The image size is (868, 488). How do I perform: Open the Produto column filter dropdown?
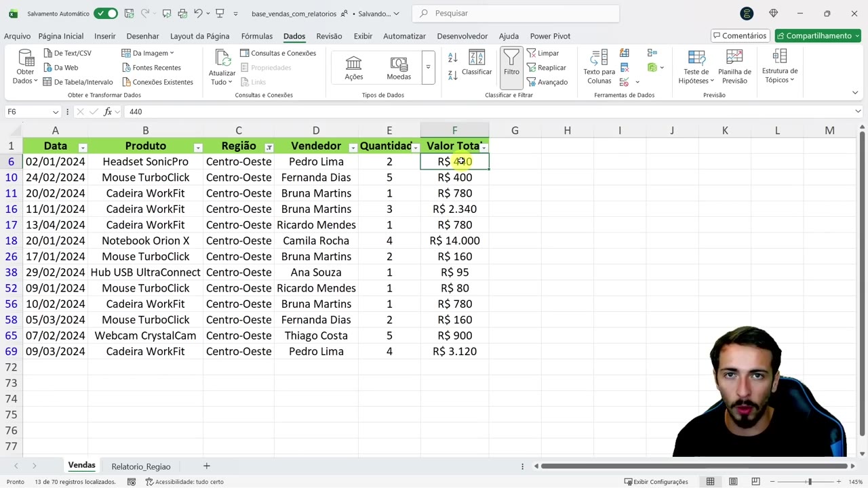(x=198, y=147)
